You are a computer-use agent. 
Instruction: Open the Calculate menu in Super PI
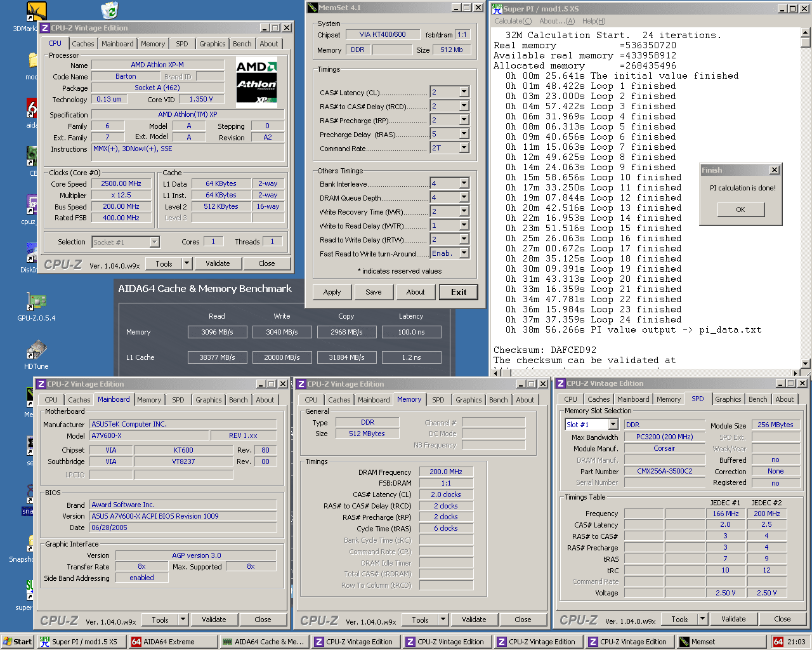click(511, 21)
